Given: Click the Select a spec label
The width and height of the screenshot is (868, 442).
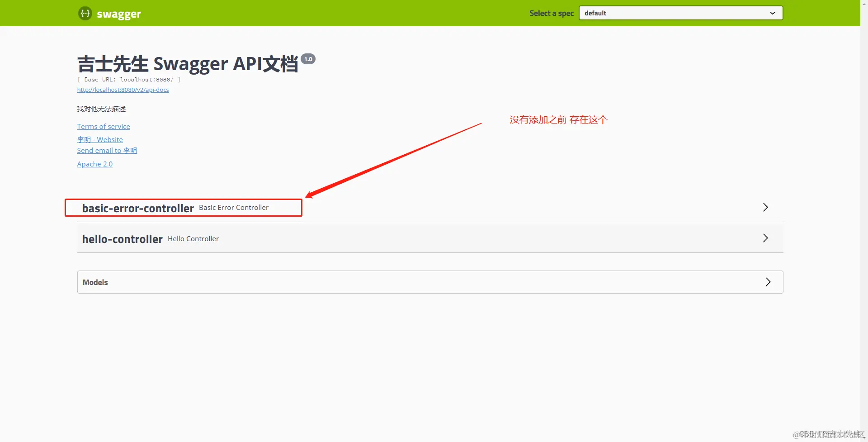Looking at the screenshot, I should [552, 13].
